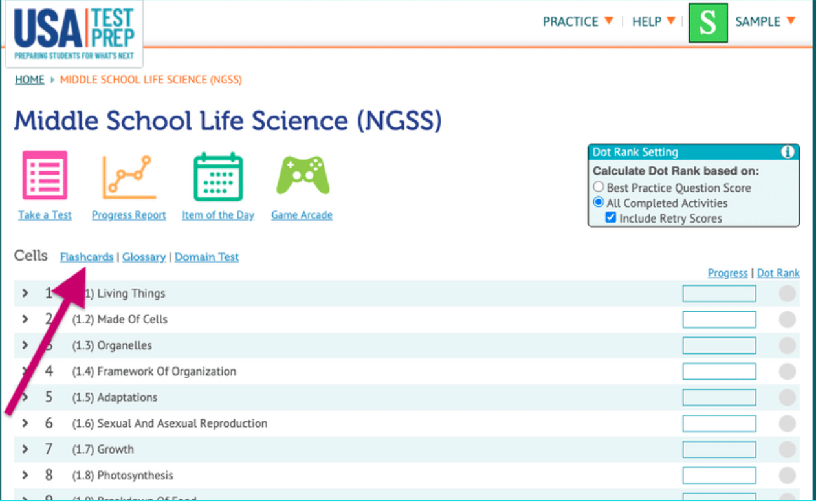Click the (1.7) Growth row text
This screenshot has height=504, width=816.
pyautogui.click(x=103, y=450)
